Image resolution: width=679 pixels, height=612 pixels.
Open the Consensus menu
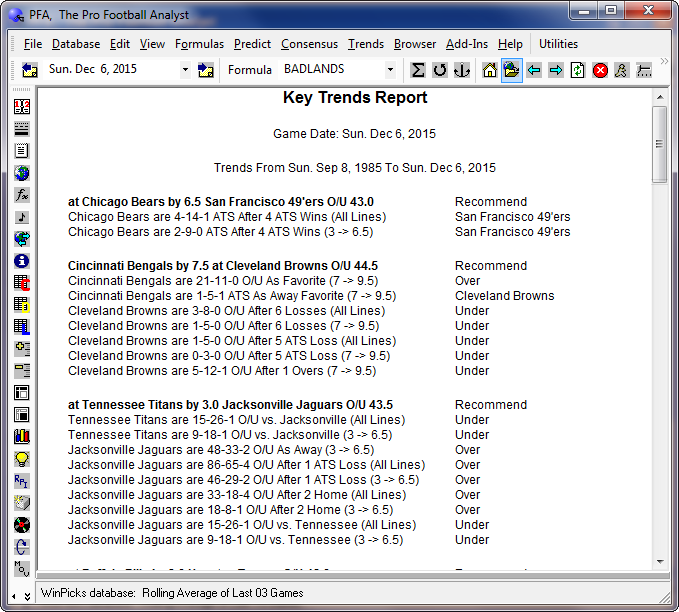309,44
